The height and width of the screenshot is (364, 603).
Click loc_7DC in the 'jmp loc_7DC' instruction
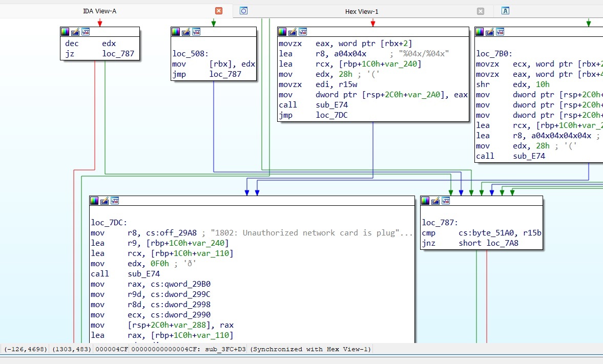tap(331, 115)
